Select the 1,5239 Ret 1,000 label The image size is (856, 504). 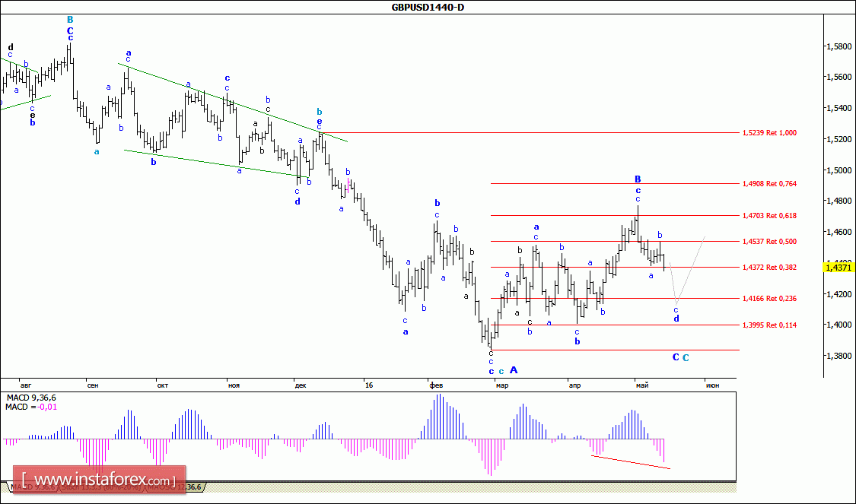[769, 132]
